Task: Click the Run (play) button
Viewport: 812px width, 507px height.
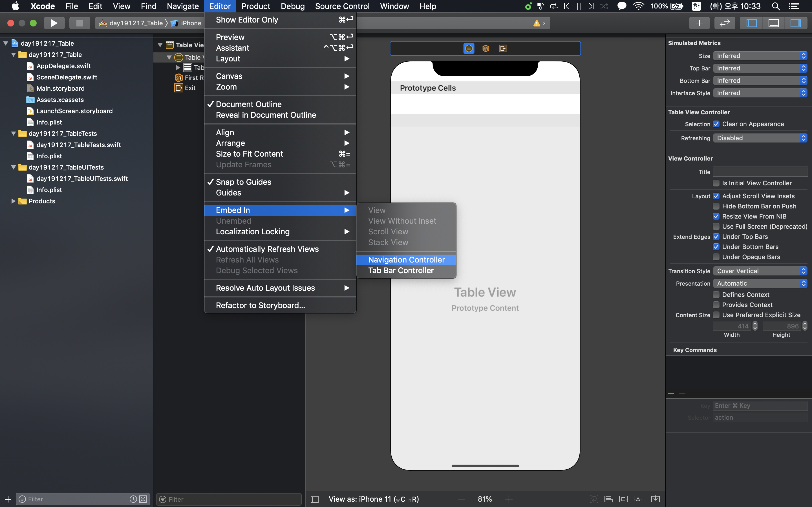Action: coord(54,23)
